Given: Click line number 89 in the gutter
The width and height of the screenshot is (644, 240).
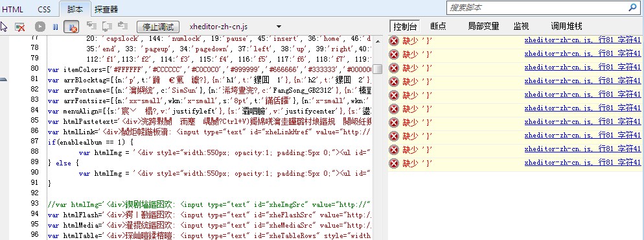Looking at the screenshot, I should [34, 162].
